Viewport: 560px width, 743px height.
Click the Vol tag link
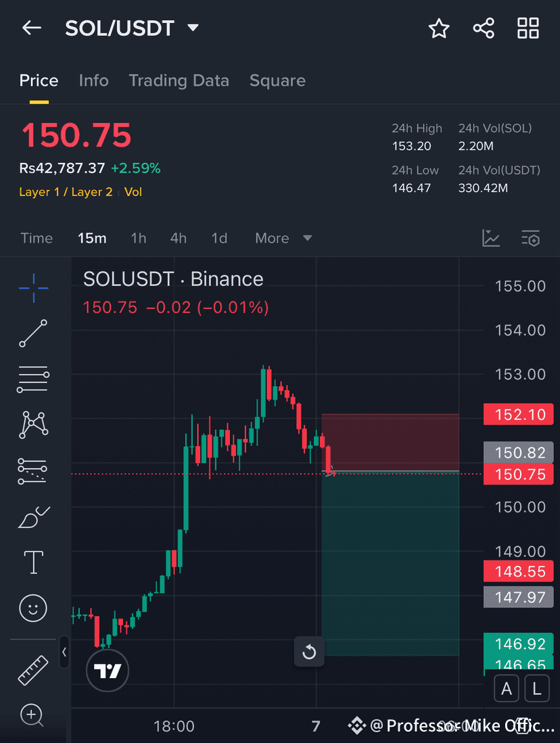click(133, 192)
